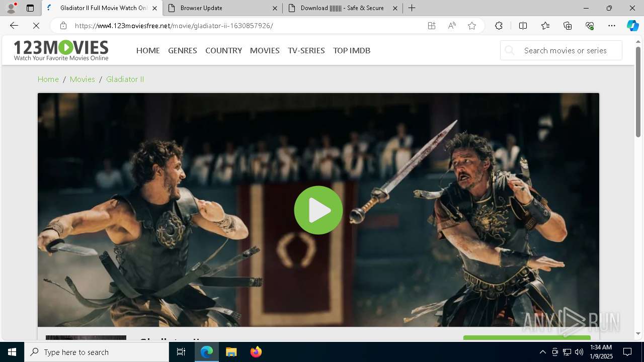Play the Gladiator II movie
644x362 pixels.
pos(318,210)
